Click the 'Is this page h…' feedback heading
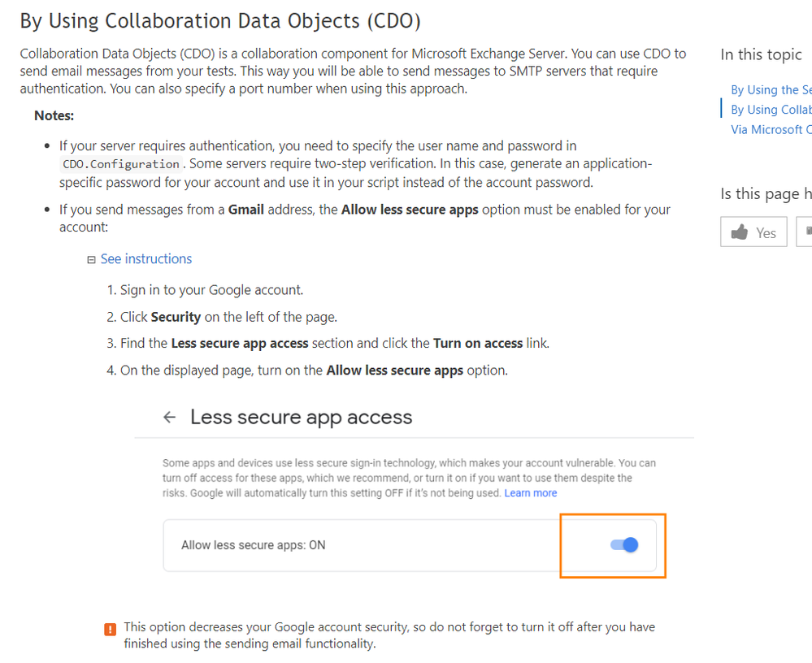Screen dimensions: 812x663 coord(766,193)
